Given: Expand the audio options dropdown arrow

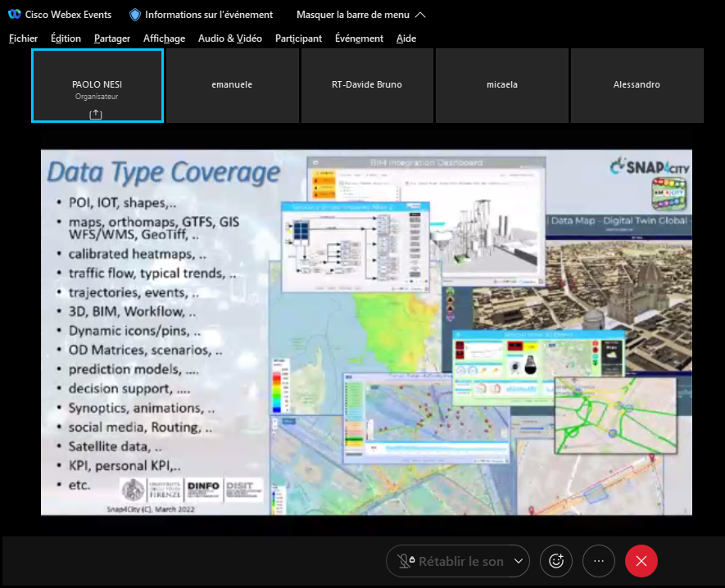Looking at the screenshot, I should pyautogui.click(x=519, y=561).
